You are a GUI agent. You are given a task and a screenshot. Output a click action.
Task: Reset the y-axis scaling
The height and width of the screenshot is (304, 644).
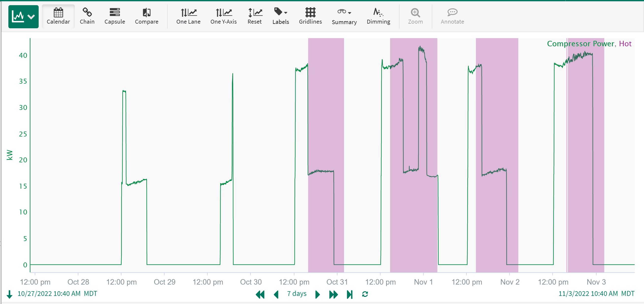tap(255, 16)
